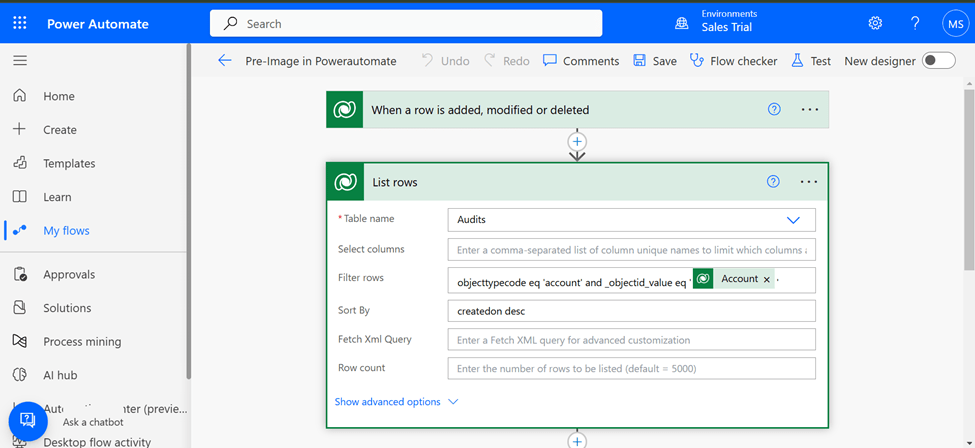Click the insert step plus between actions
The height and width of the screenshot is (448, 975).
[577, 142]
